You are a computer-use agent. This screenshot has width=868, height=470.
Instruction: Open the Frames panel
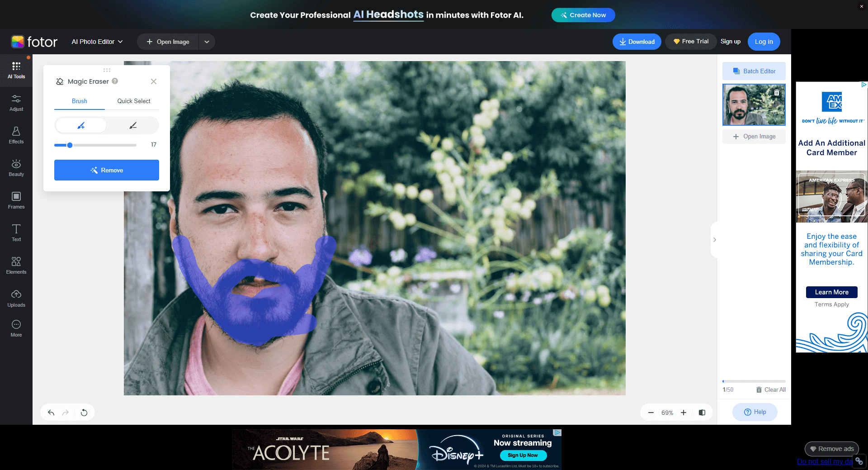click(x=16, y=200)
